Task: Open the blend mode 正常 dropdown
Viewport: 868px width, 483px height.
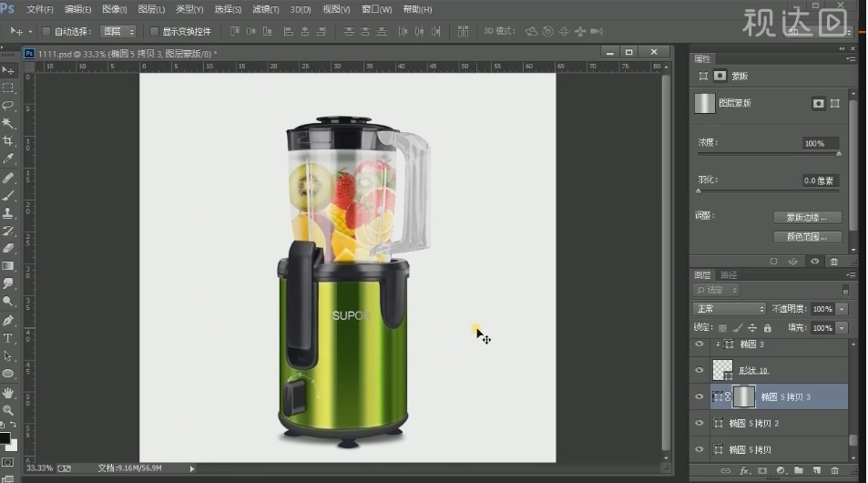Action: coord(729,309)
